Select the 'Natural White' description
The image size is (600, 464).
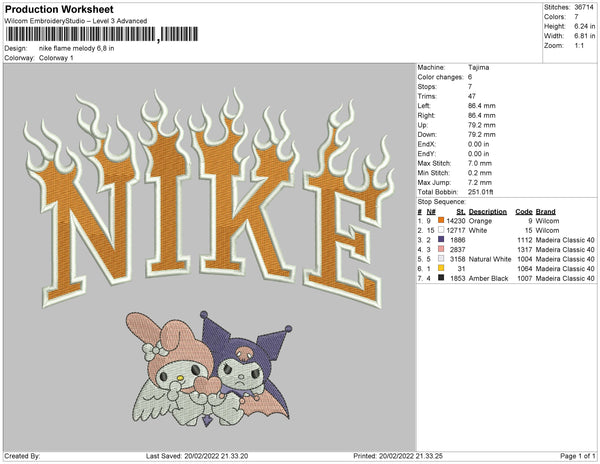click(x=490, y=259)
